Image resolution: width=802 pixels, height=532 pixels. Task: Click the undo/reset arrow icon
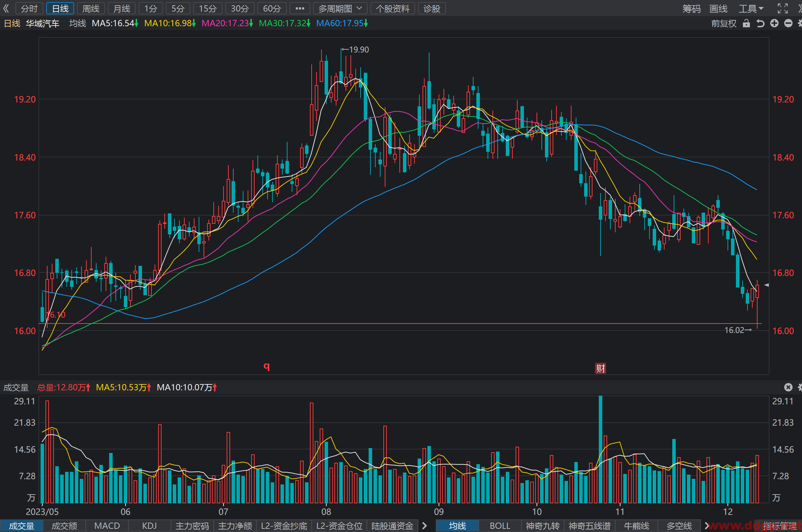pyautogui.click(x=760, y=23)
